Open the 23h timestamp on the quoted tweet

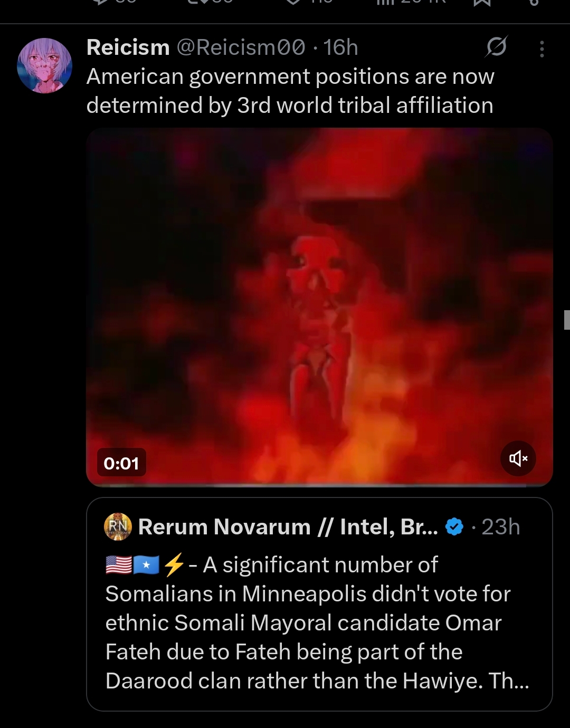click(500, 526)
